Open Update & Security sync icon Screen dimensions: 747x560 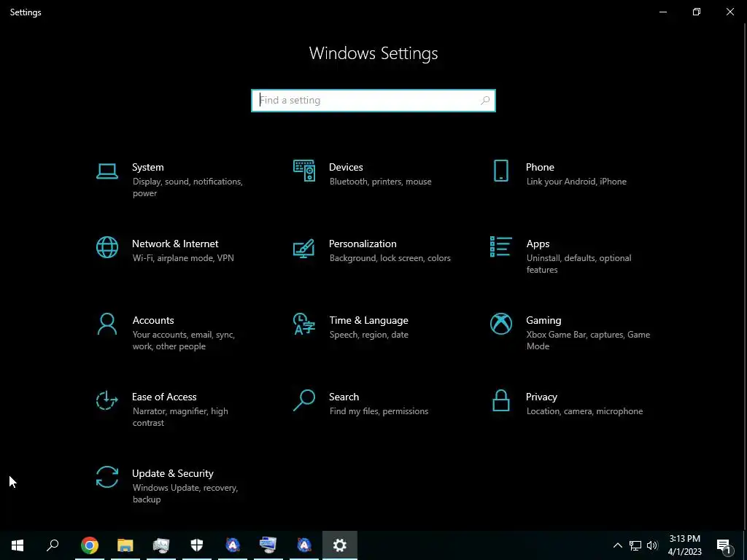point(107,477)
